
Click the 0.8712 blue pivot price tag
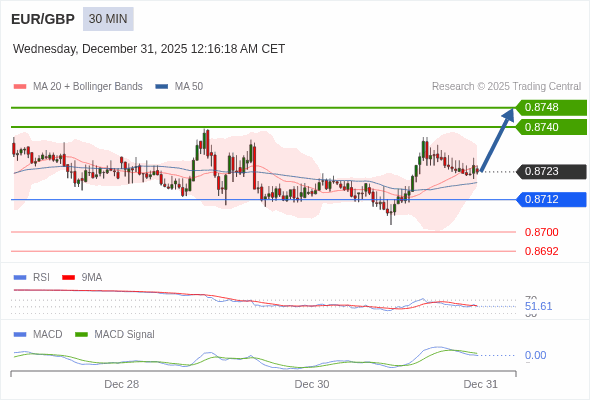point(551,199)
